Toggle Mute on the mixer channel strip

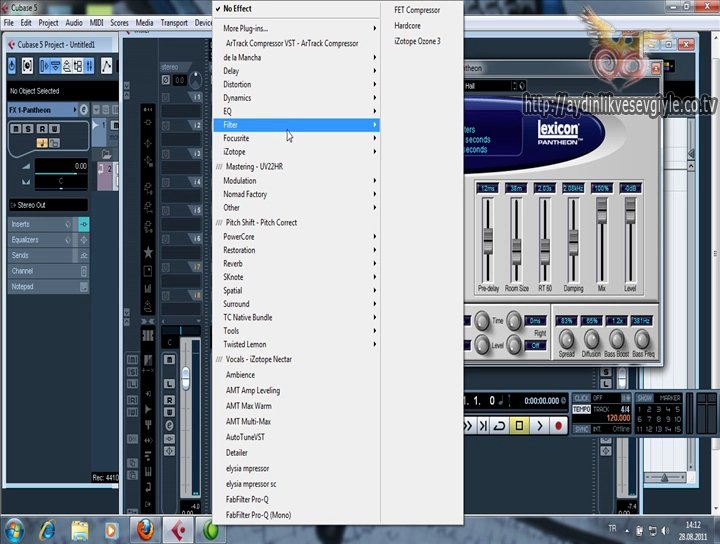point(169,359)
